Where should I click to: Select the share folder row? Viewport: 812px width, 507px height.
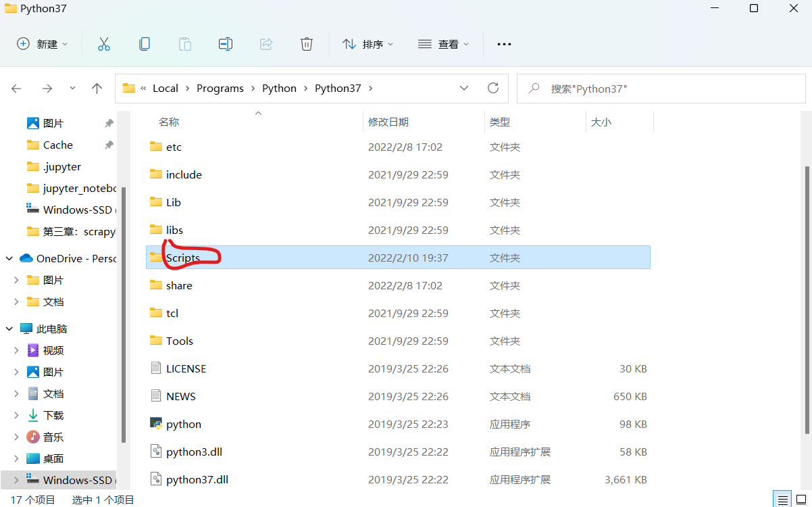(x=398, y=285)
